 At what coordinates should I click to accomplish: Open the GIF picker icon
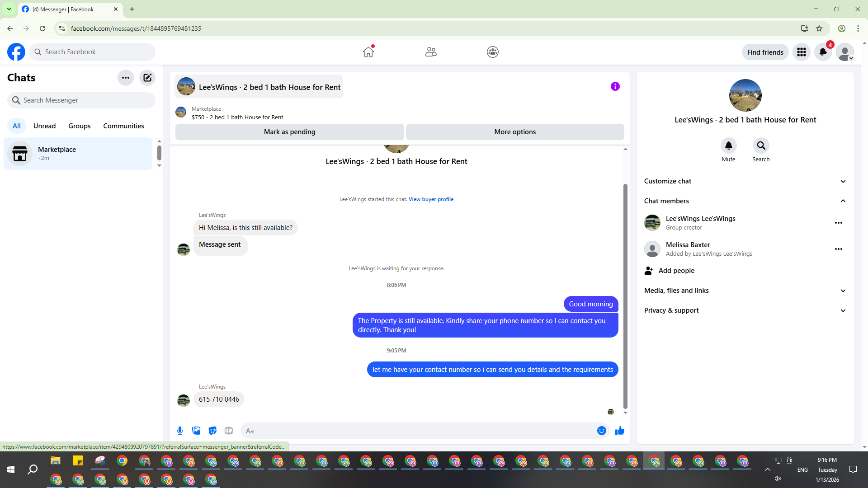point(229,431)
